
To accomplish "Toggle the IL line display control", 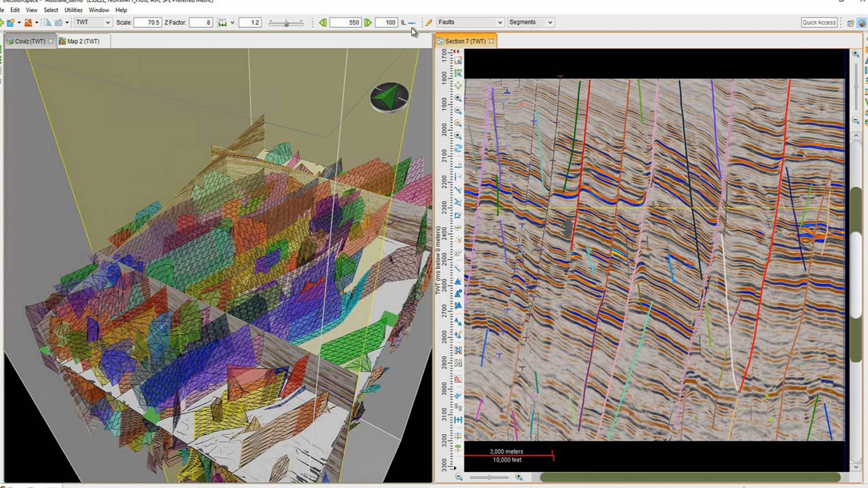I will (x=411, y=23).
